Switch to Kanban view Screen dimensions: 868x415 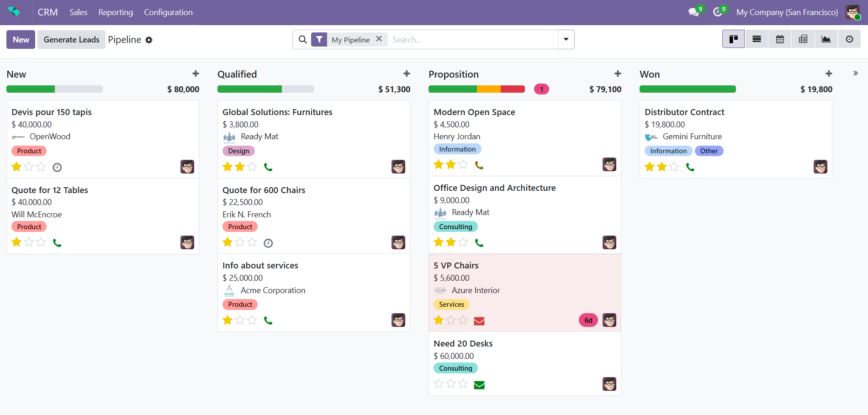(x=733, y=39)
